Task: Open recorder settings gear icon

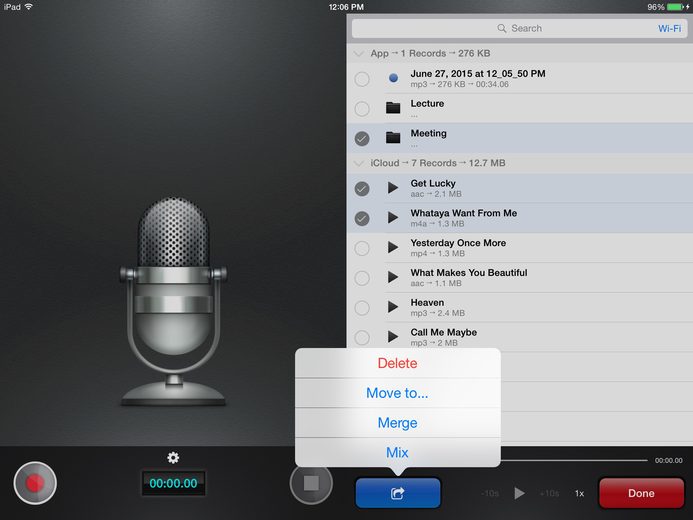Action: pos(173,458)
